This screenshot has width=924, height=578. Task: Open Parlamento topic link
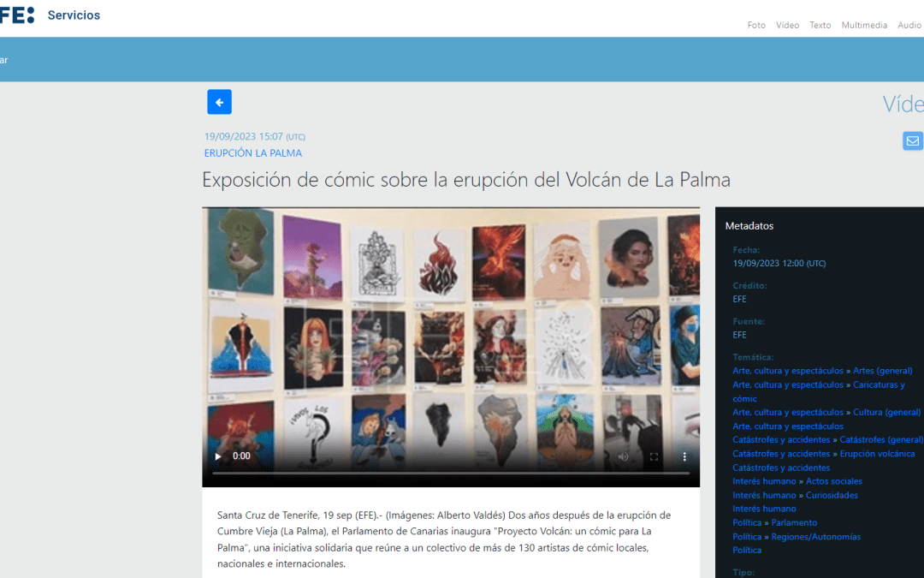pos(794,522)
